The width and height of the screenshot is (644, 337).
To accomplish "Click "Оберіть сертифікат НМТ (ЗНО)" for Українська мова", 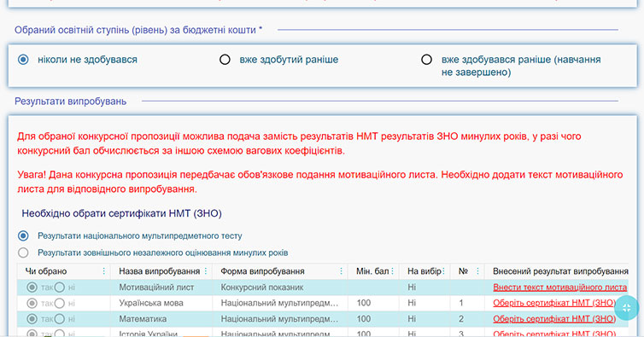I will (554, 304).
